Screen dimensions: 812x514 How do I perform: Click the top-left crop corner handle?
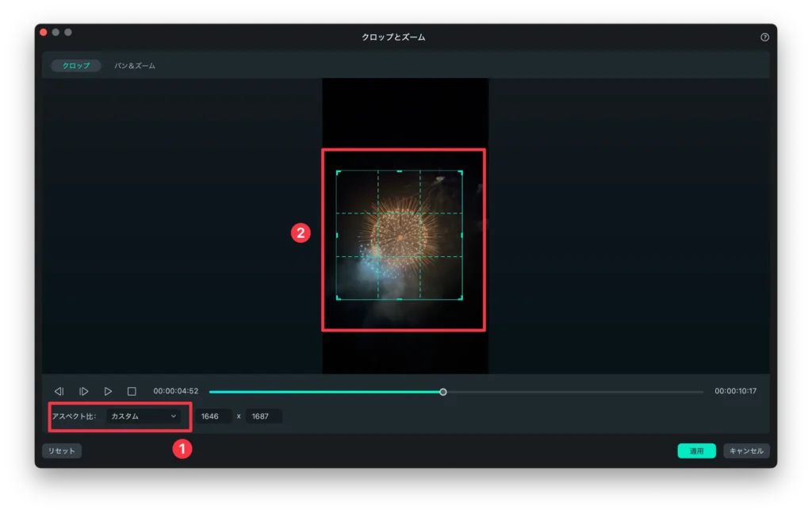click(338, 172)
